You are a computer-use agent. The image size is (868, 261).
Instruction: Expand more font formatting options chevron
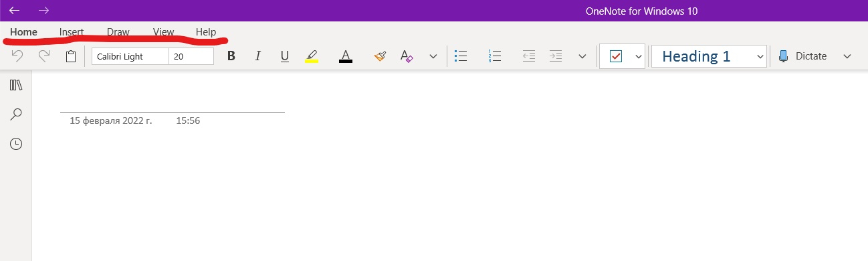point(433,56)
